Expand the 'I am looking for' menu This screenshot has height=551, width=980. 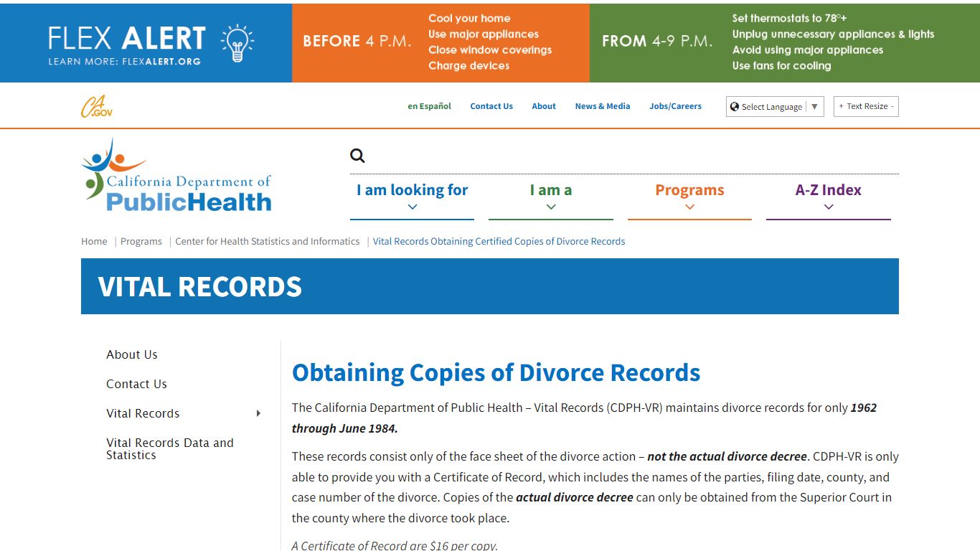pyautogui.click(x=412, y=198)
